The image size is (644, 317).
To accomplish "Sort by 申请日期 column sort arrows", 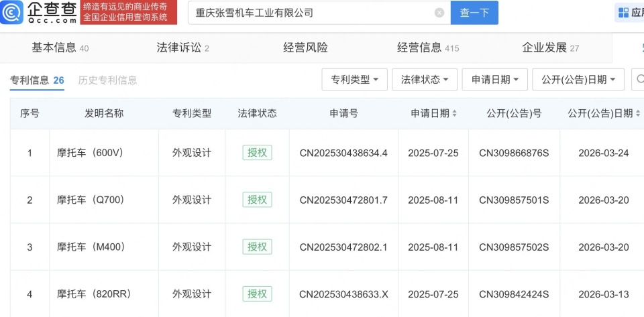I will pyautogui.click(x=455, y=114).
